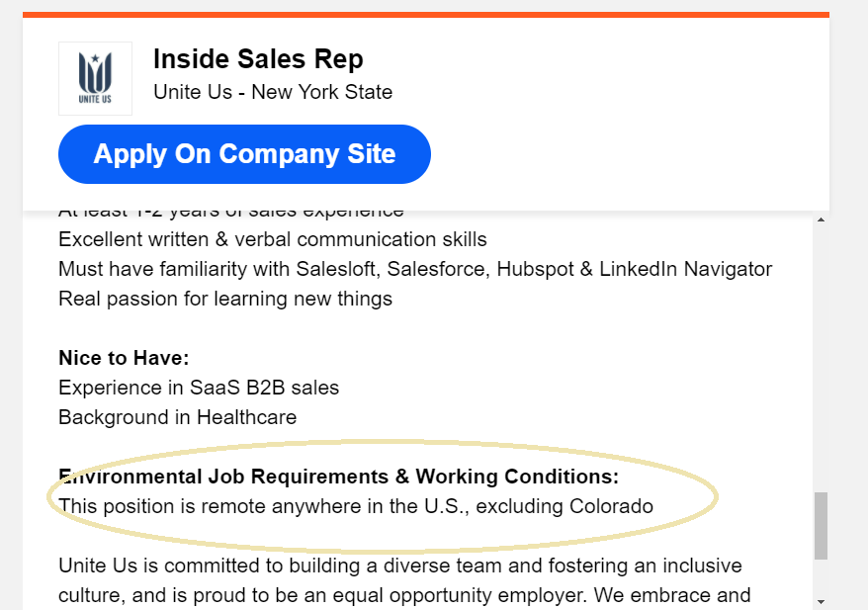The image size is (868, 610).
Task: Click the Unite Us - New York State text
Action: tap(273, 92)
